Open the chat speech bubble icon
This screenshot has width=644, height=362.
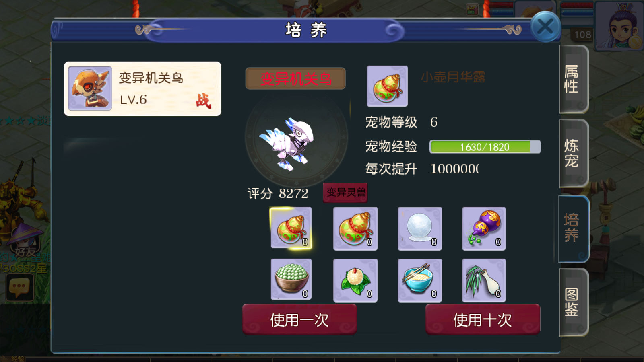(x=19, y=288)
